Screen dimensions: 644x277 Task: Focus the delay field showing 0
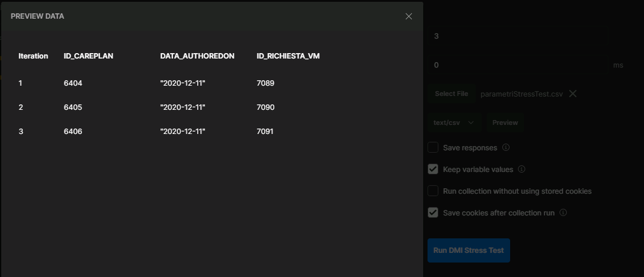click(518, 65)
